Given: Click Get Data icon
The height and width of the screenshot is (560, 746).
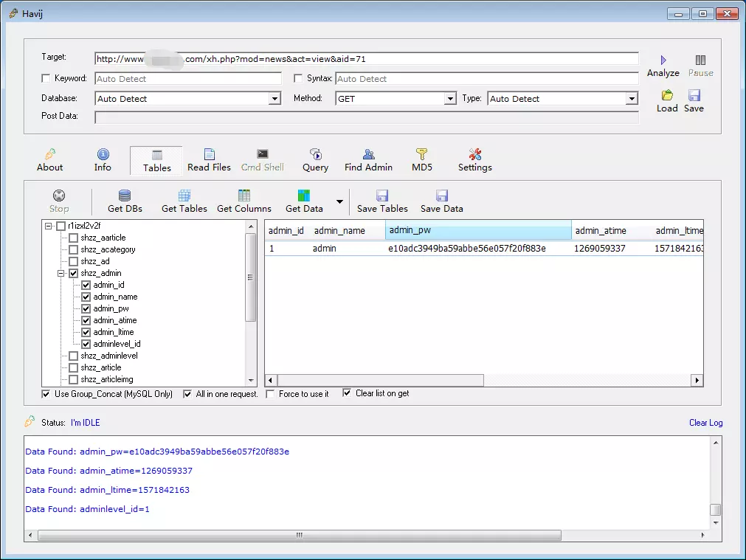Looking at the screenshot, I should click(304, 196).
